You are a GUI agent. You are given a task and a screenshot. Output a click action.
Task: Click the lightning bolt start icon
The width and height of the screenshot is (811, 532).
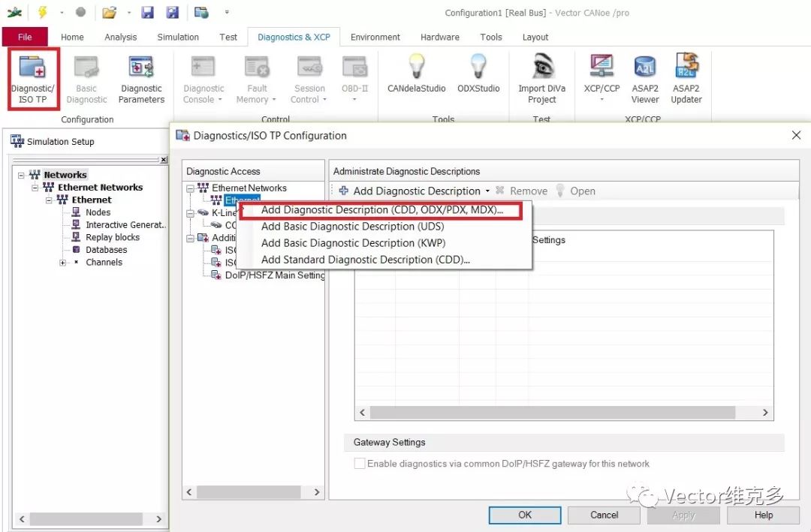[43, 12]
